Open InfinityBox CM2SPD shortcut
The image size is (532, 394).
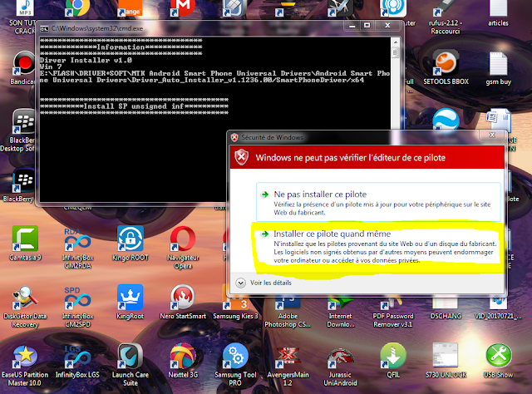tap(77, 307)
